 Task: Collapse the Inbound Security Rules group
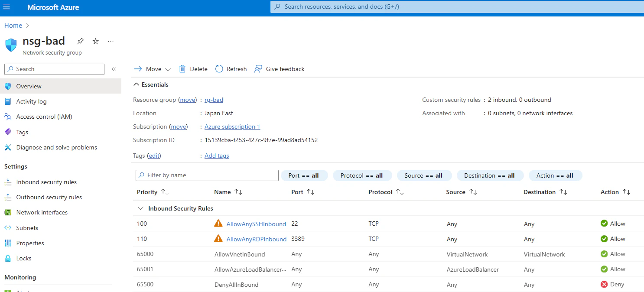pyautogui.click(x=140, y=208)
